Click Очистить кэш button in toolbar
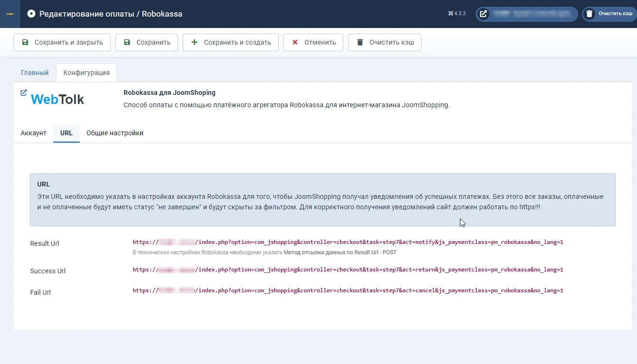Image resolution: width=637 pixels, height=364 pixels. tap(385, 42)
